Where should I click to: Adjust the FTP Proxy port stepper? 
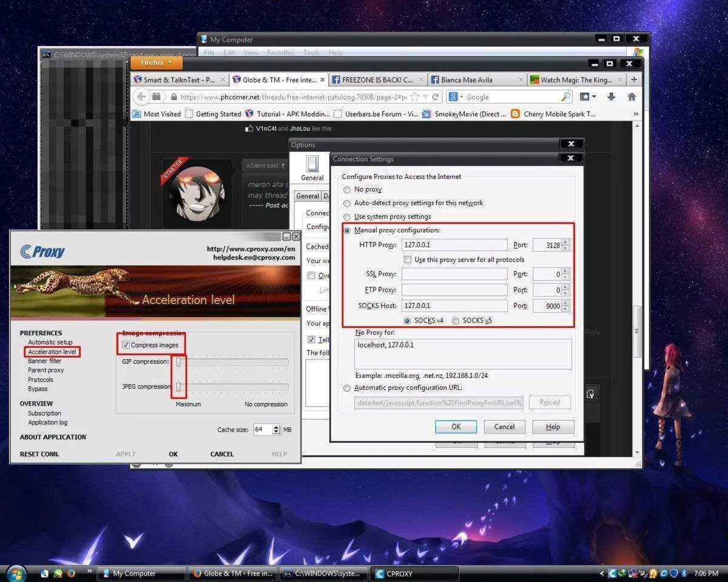(565, 290)
